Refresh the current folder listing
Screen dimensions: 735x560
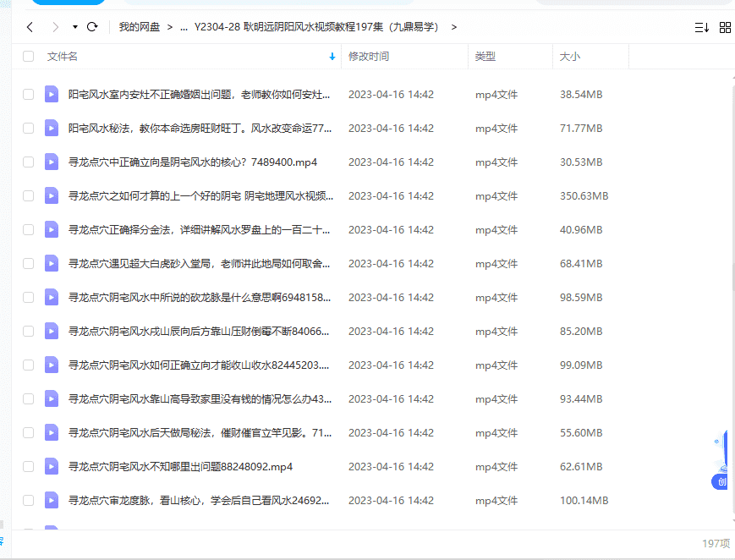pyautogui.click(x=92, y=27)
